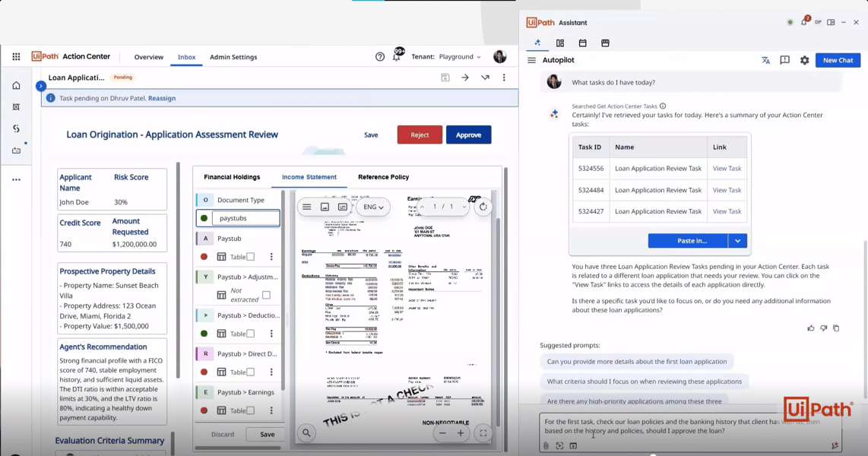Tick the Paystub Table checkbox
This screenshot has height=456, width=868.
[251, 257]
